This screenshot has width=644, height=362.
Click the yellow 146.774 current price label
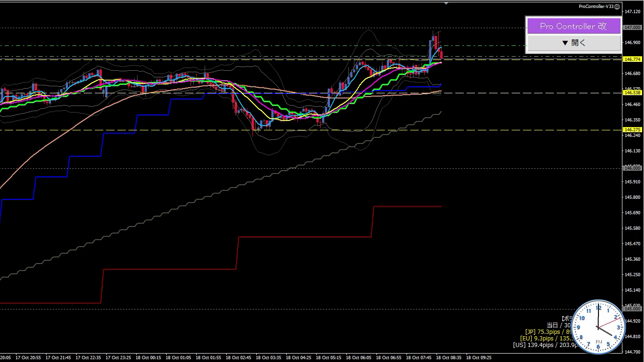[x=632, y=59]
